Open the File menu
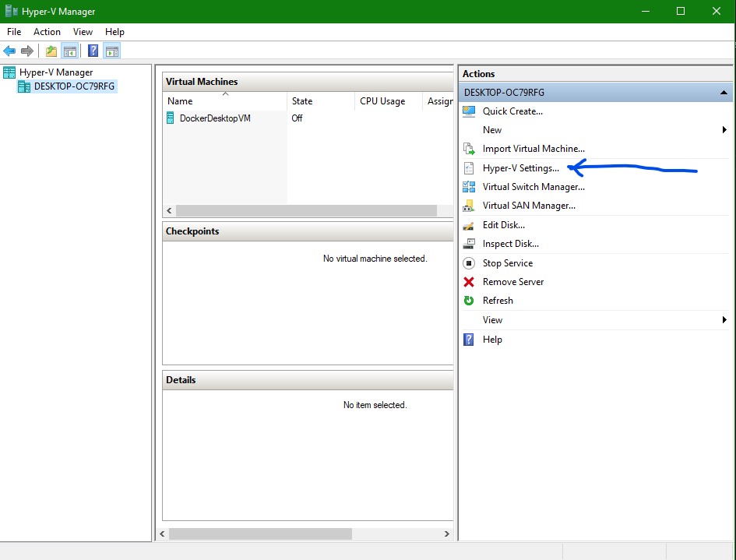 [14, 32]
